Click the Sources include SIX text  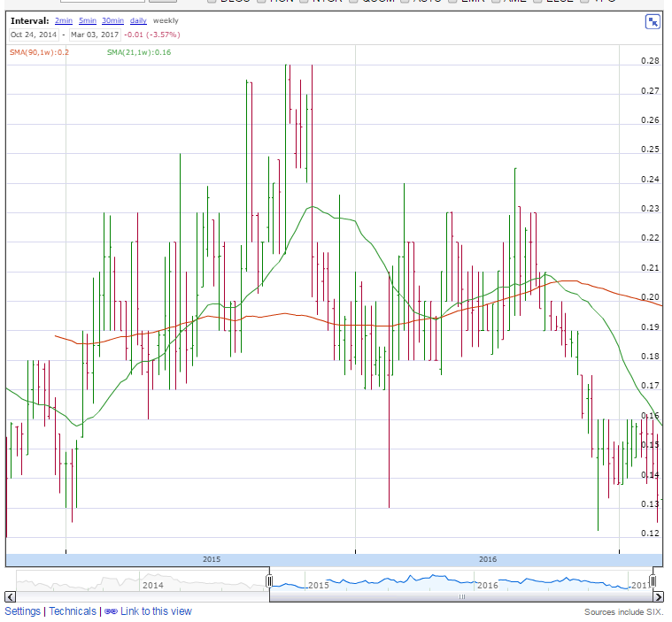(623, 612)
